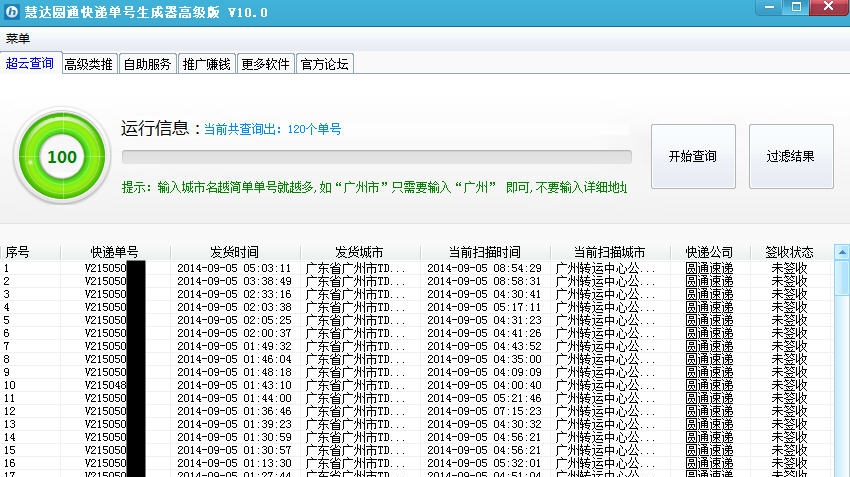Click the vertical scrollbar thumb
This screenshot has height=477, width=850.
[x=841, y=278]
